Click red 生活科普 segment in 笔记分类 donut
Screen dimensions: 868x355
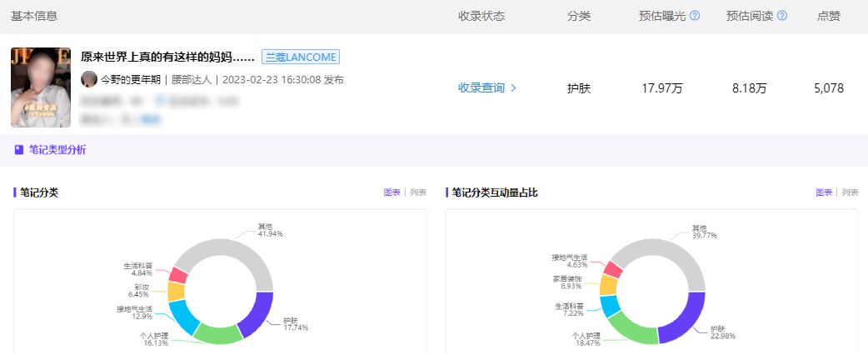[179, 275]
